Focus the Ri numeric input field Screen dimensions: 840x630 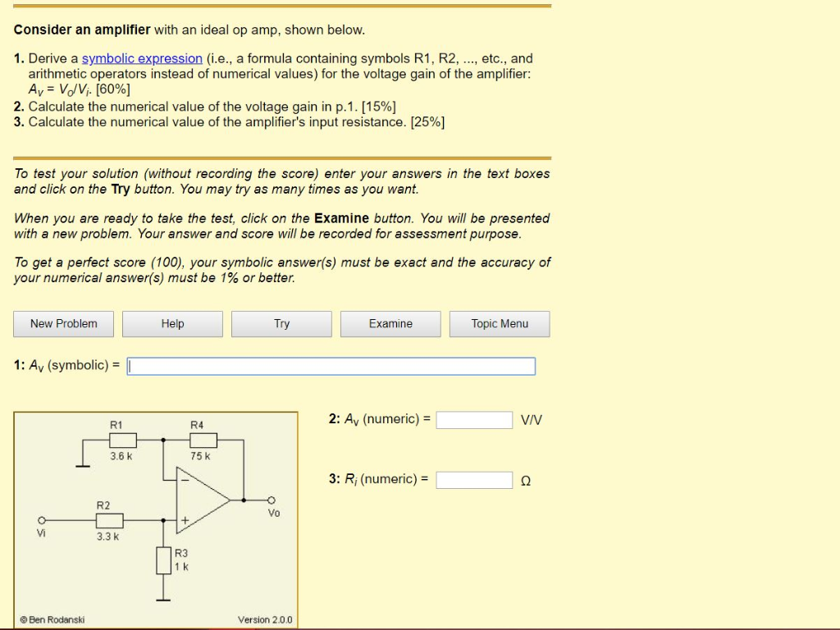[474, 480]
